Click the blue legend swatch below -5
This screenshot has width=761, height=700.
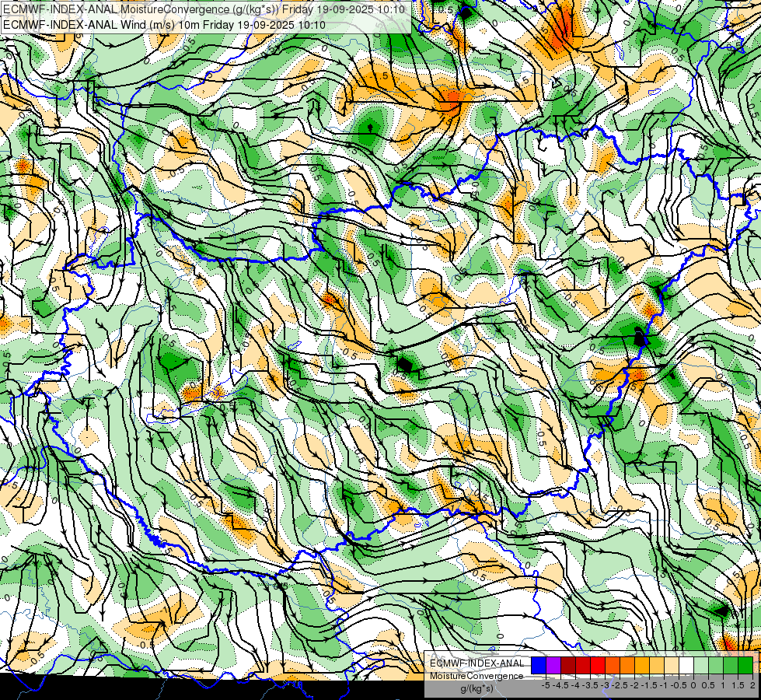point(539,665)
